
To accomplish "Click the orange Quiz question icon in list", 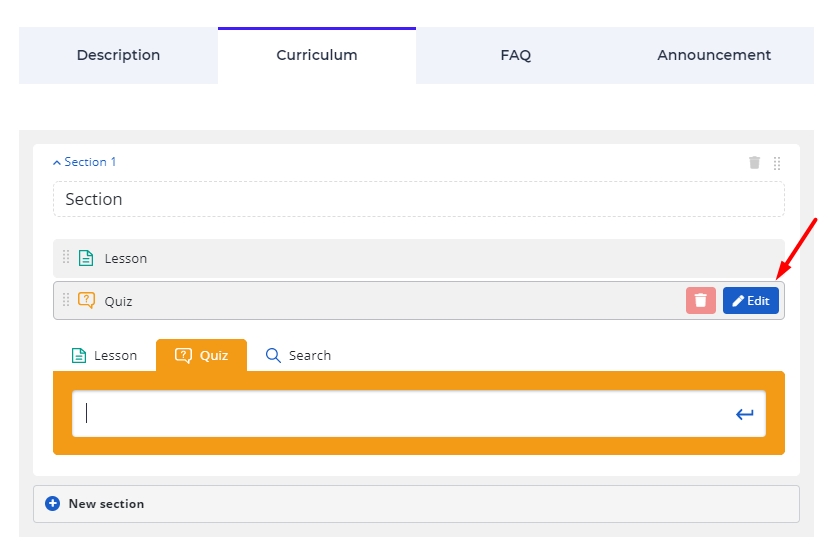I will pyautogui.click(x=86, y=300).
